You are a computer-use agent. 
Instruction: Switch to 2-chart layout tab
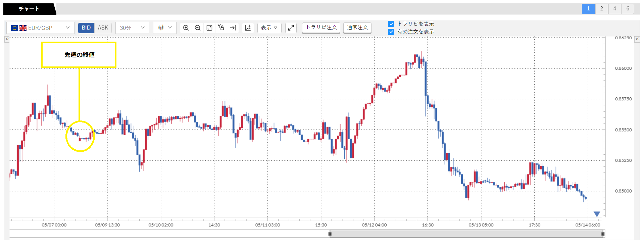tap(601, 9)
